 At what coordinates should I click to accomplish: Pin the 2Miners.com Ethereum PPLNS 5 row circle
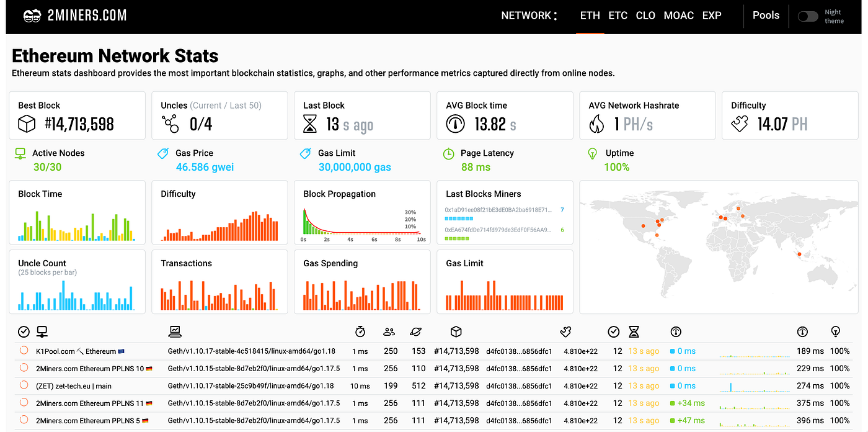tap(24, 420)
